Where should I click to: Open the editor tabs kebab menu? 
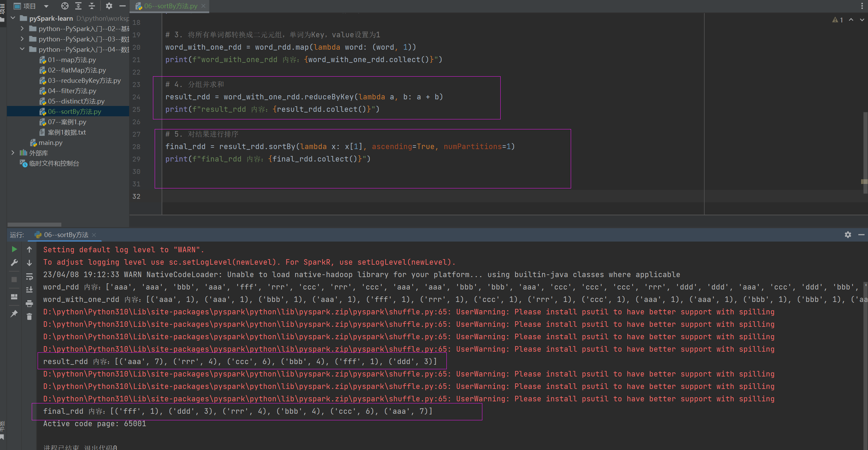(x=862, y=6)
